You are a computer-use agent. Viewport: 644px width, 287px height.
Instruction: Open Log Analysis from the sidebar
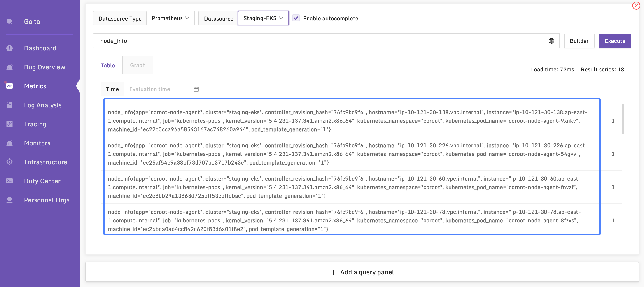coord(43,105)
